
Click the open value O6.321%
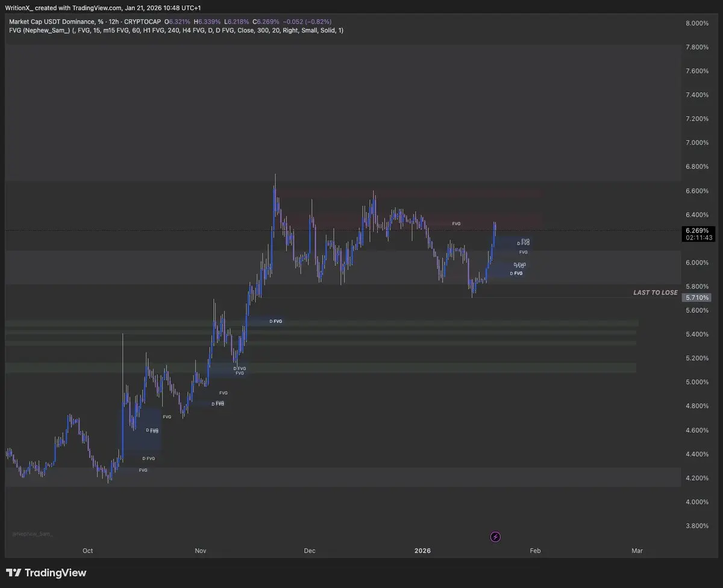[x=177, y=21]
